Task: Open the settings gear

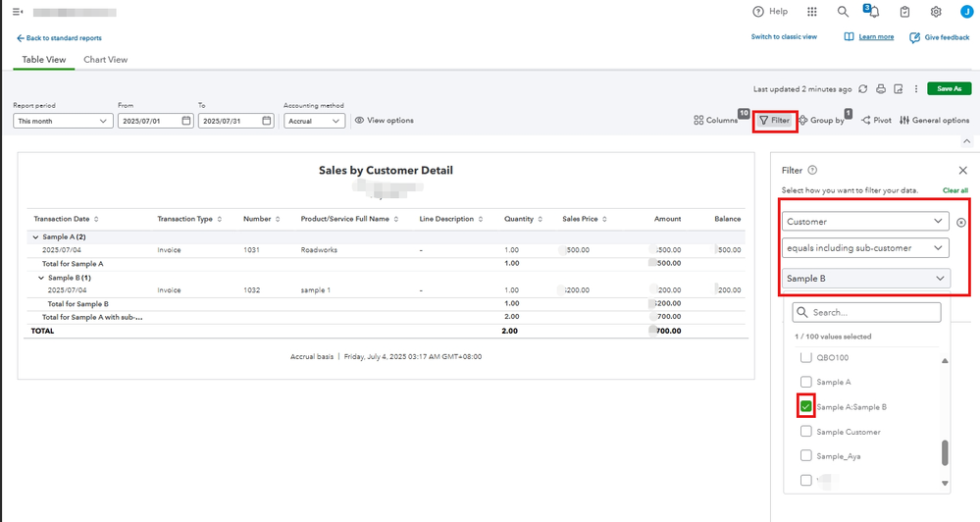Action: [936, 12]
